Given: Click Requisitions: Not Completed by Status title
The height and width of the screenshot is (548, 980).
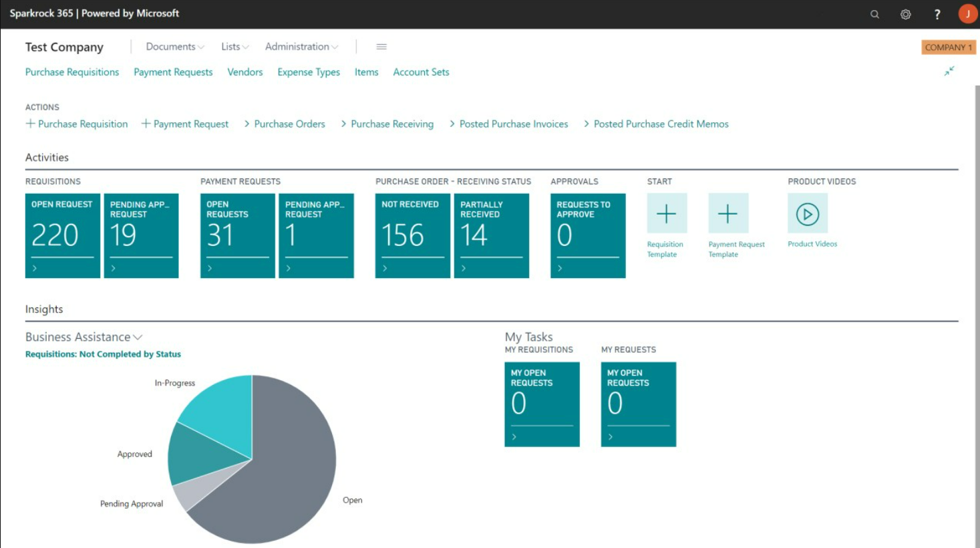Looking at the screenshot, I should tap(103, 354).
